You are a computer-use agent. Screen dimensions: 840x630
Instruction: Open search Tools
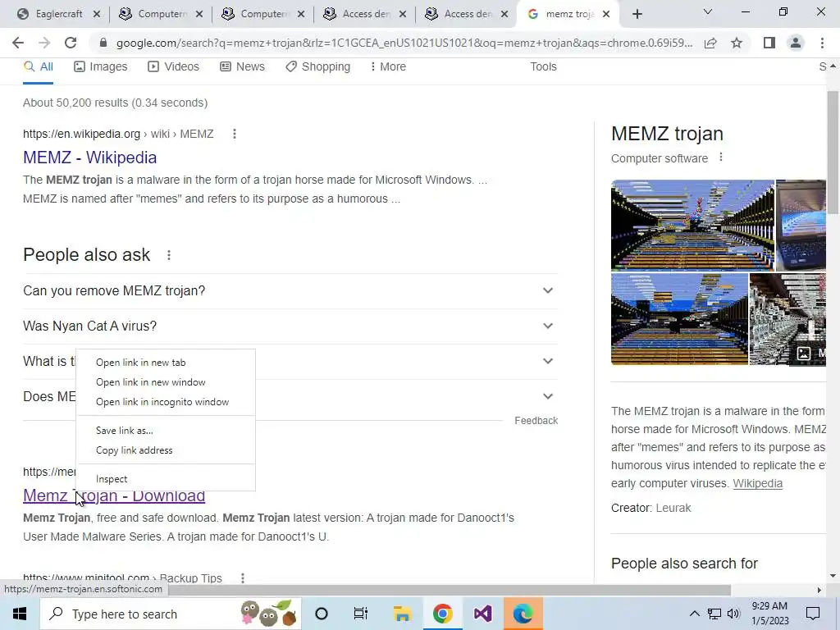543,67
